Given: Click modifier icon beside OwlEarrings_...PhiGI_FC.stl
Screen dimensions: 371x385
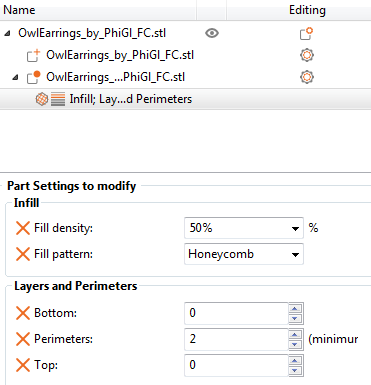Looking at the screenshot, I should point(34,77).
